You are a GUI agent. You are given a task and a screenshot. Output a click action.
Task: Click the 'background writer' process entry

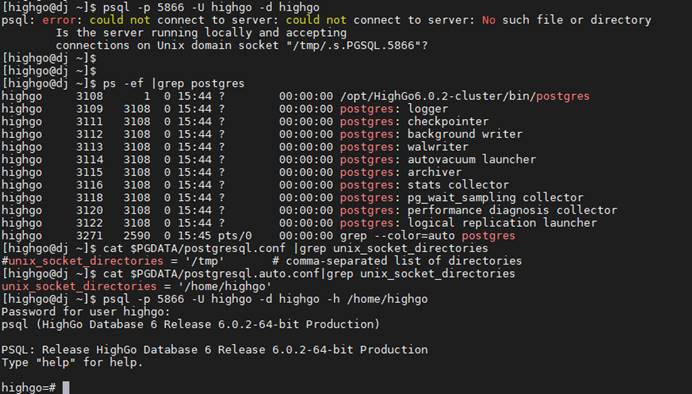465,134
